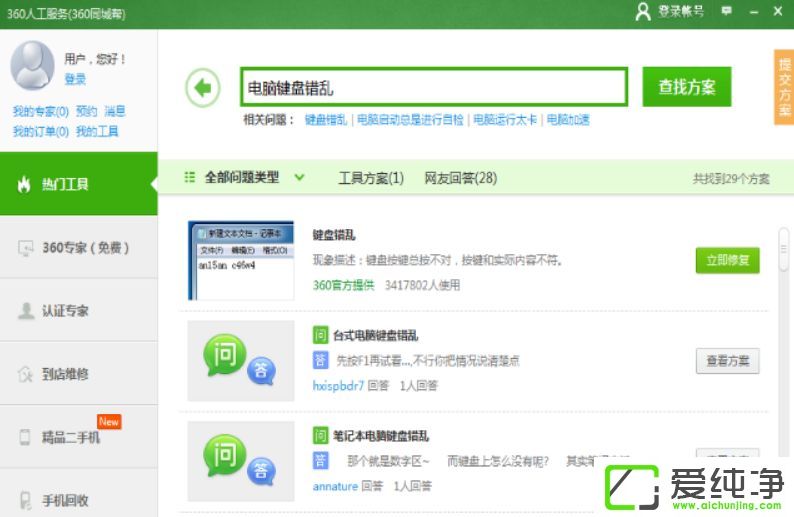Click related question 电脑启动总是进行自检

[x=410, y=120]
